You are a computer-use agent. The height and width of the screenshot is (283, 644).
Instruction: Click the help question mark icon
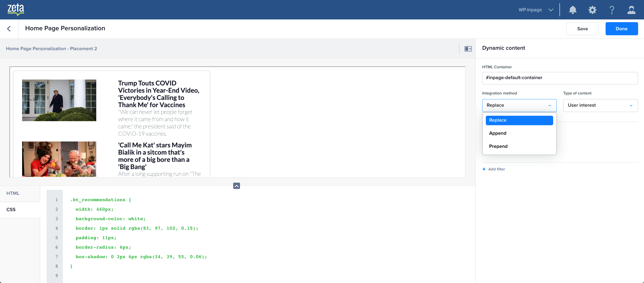click(612, 10)
